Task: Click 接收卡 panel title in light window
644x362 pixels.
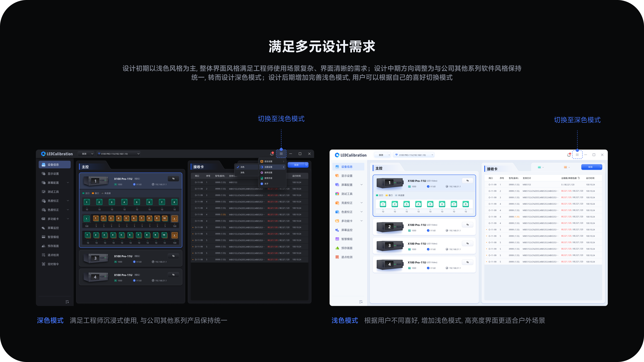Action: pos(492,169)
